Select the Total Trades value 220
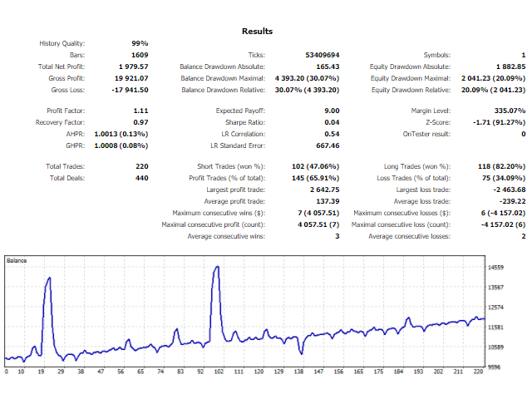The height and width of the screenshot is (399, 532). [x=141, y=167]
